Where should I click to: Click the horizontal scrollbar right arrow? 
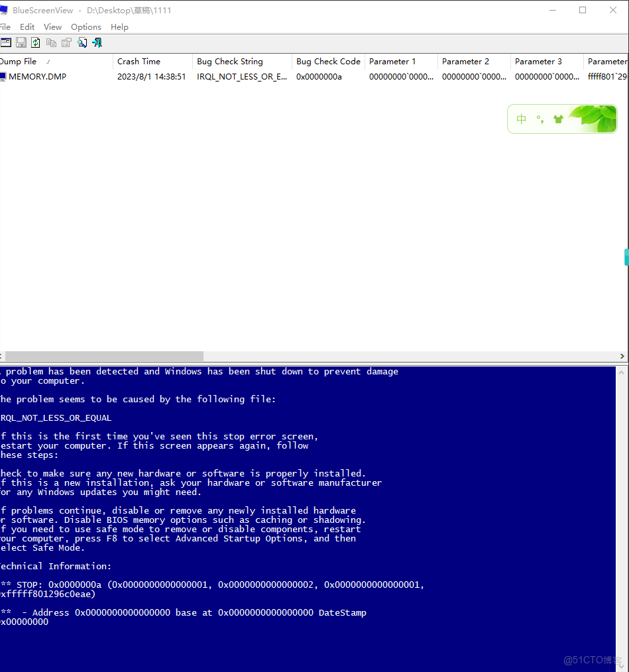tap(622, 356)
